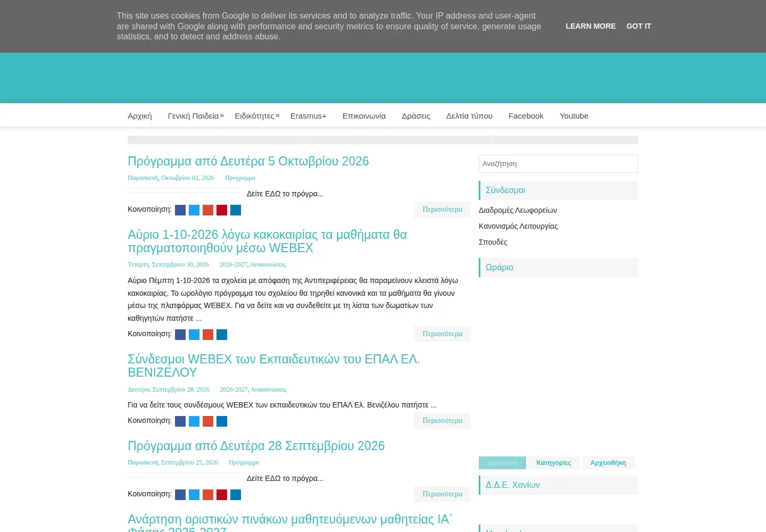
Task: Share κακοκαιρίας WEBEX post via dark-blue Facebook square
Action: click(x=180, y=335)
